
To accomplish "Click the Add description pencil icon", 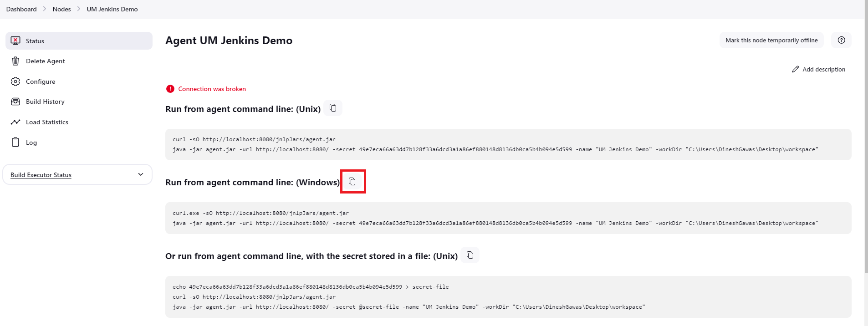I will [x=795, y=69].
